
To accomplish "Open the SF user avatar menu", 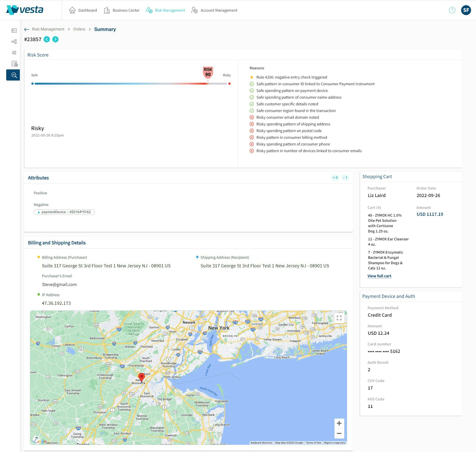I will coord(466,10).
